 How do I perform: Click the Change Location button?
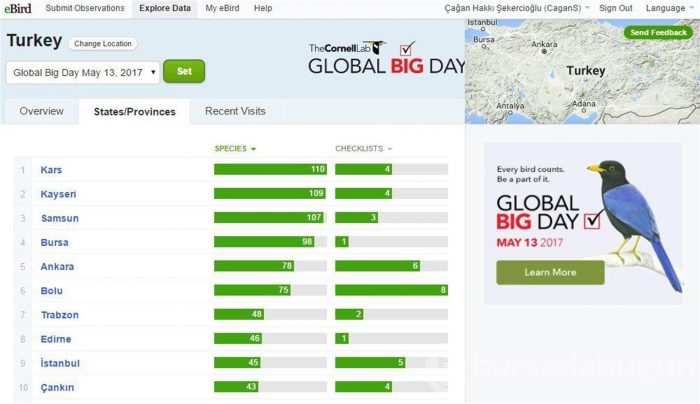point(103,43)
